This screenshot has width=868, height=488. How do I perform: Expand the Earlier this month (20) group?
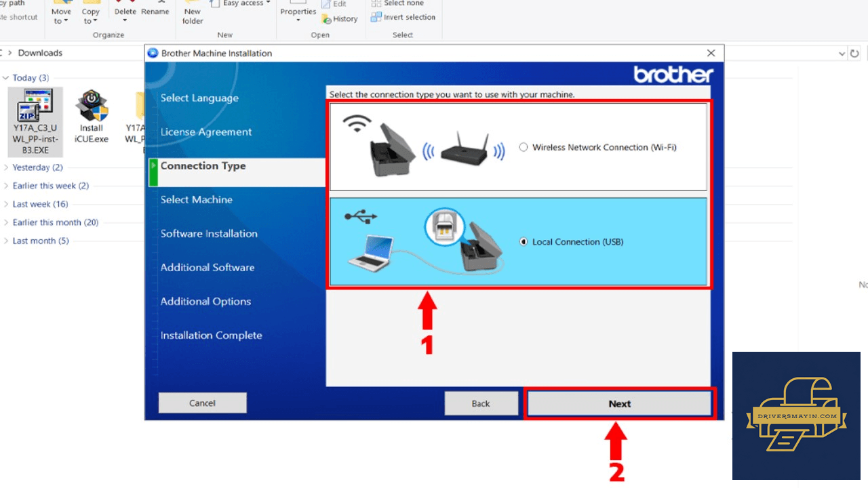point(6,222)
